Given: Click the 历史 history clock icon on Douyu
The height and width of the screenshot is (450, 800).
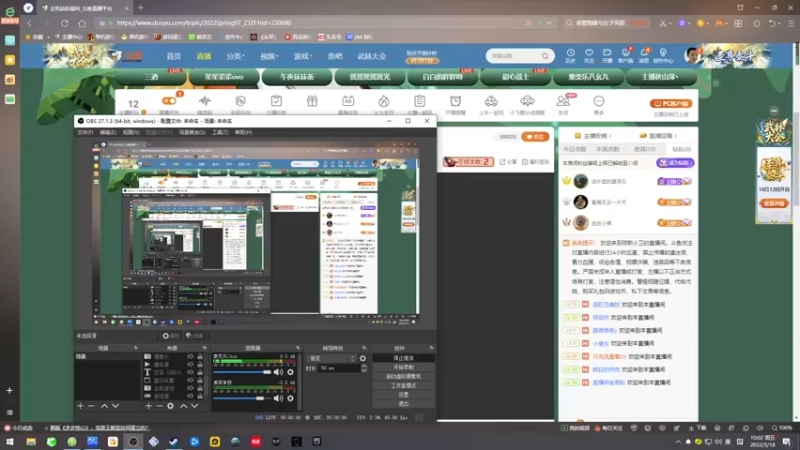Looking at the screenshot, I should click(570, 53).
